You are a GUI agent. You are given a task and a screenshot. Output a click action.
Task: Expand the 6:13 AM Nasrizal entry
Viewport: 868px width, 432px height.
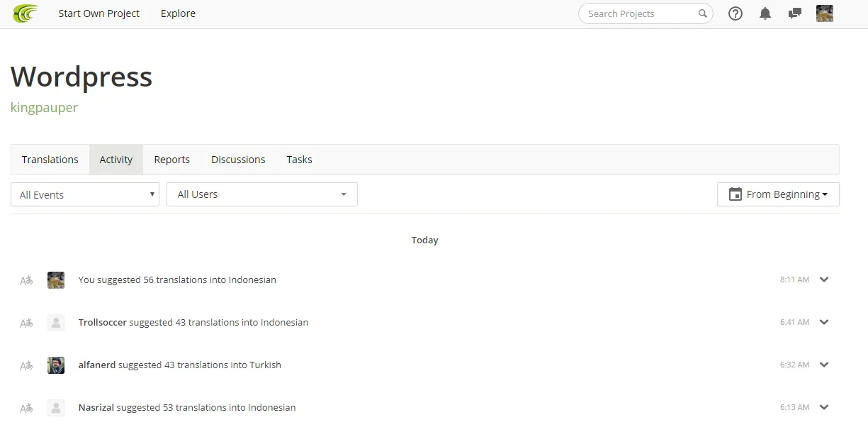(824, 407)
